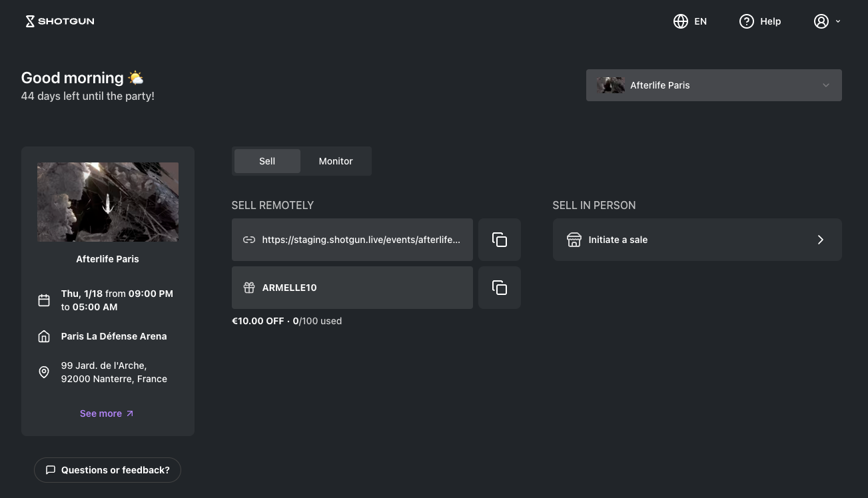This screenshot has width=868, height=498.
Task: Open the user account avatar icon
Action: coord(821,21)
